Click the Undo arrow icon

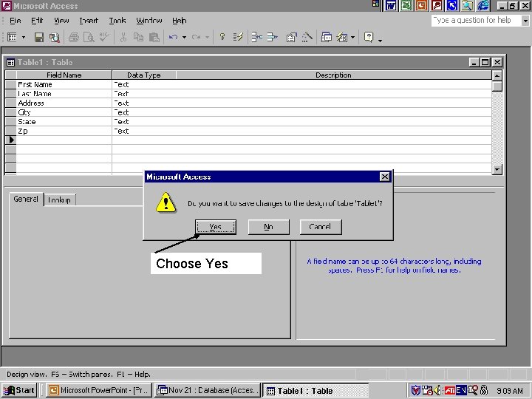coord(174,37)
